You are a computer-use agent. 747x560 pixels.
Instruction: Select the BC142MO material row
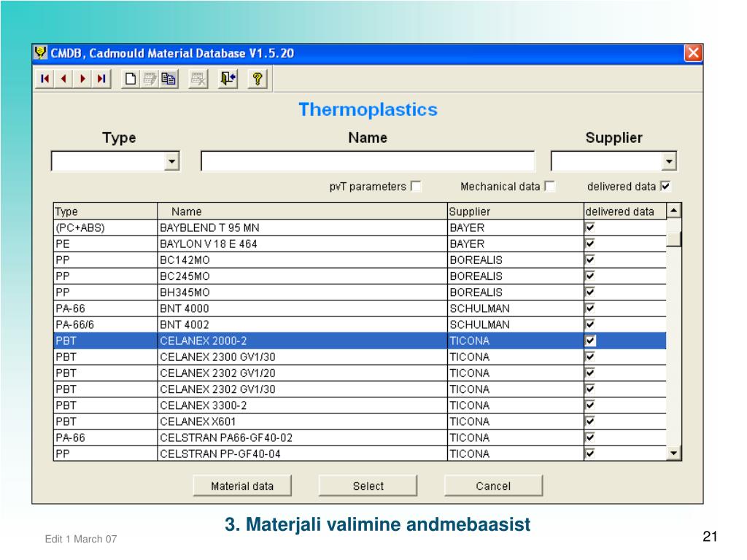(360, 260)
